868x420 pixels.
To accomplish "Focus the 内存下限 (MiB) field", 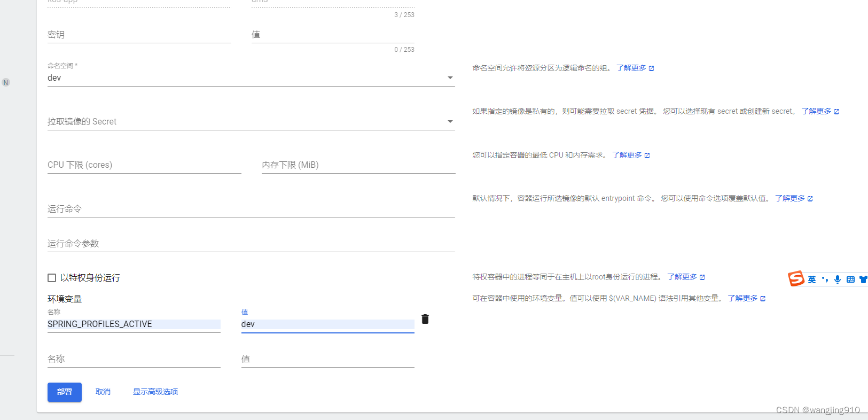I will (x=358, y=165).
